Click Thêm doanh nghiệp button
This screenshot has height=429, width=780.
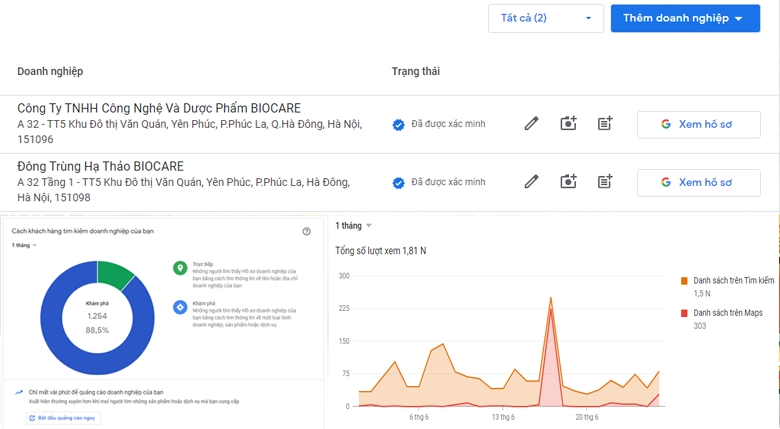click(x=685, y=18)
